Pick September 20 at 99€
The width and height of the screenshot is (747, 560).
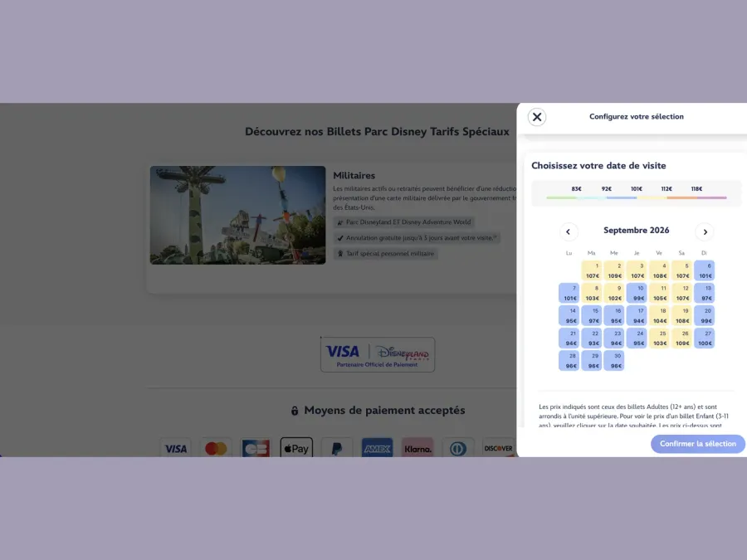pos(704,316)
